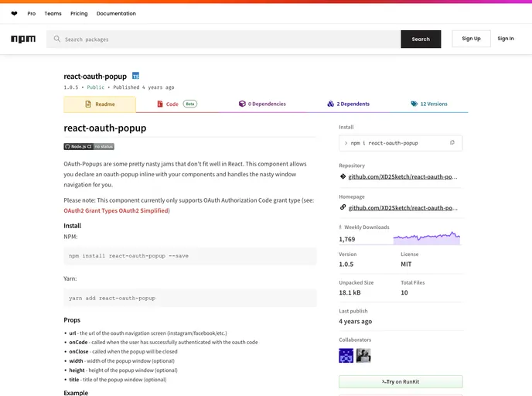532x396 pixels.
Task: Open the Repository github.com/XD2Sketch link
Action: pyautogui.click(x=402, y=176)
